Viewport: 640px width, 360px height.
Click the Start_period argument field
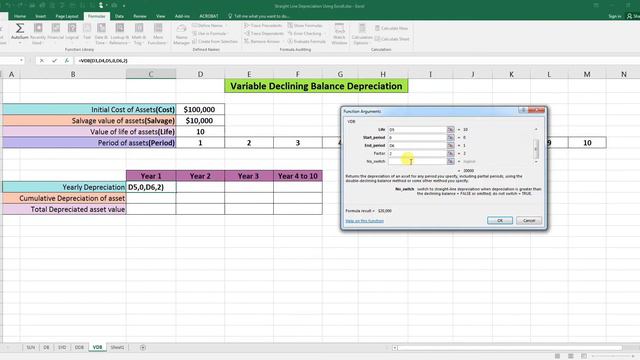tap(417, 138)
